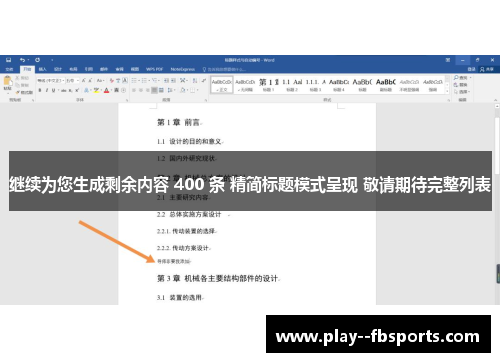Clear all formatting with eraser icon
This screenshot has width=500, height=362.
(112, 81)
